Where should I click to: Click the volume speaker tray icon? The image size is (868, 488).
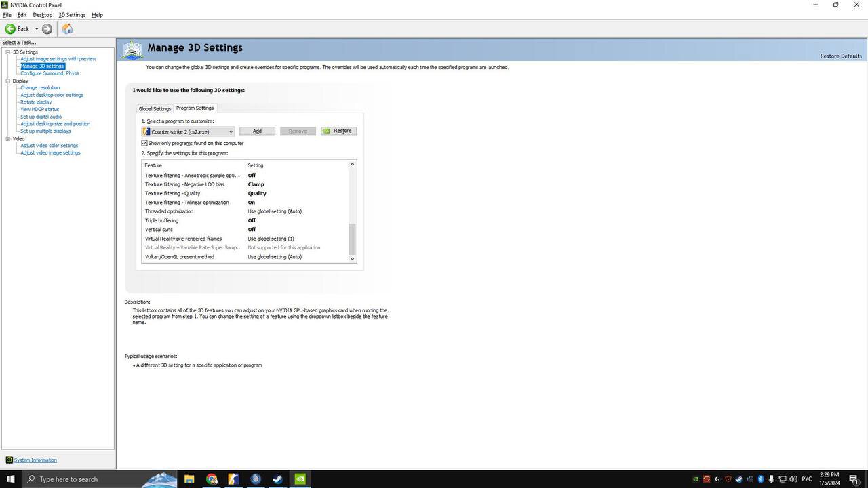(793, 479)
